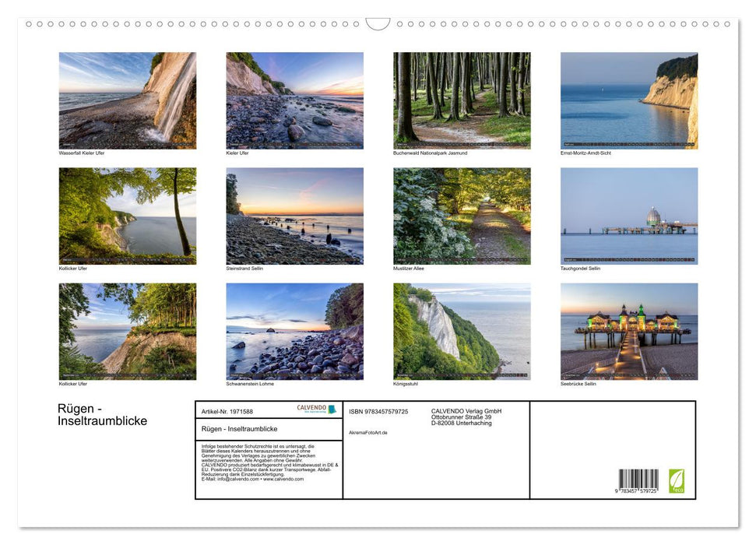Open the Schwanenstein Lohme photo
756x545 pixels.
tap(294, 331)
